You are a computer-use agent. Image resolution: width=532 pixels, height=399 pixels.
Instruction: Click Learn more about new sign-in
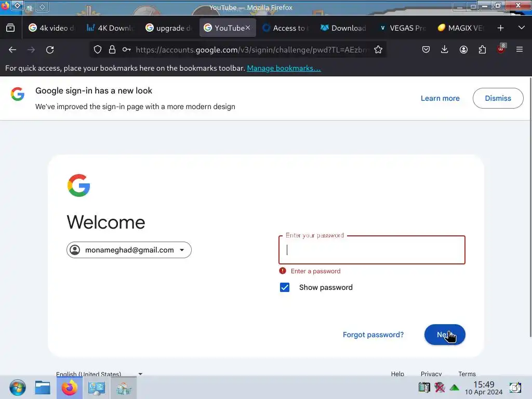pyautogui.click(x=440, y=98)
